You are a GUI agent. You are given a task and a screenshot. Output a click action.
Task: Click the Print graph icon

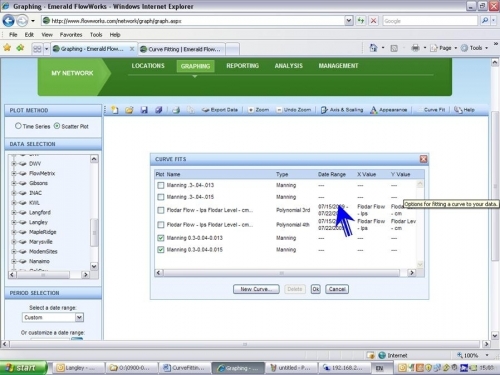(x=176, y=110)
